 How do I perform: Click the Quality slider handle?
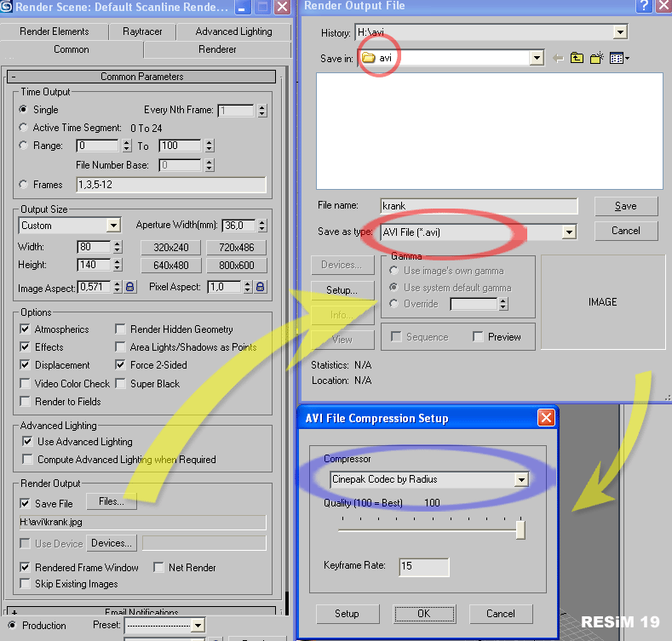click(520, 529)
